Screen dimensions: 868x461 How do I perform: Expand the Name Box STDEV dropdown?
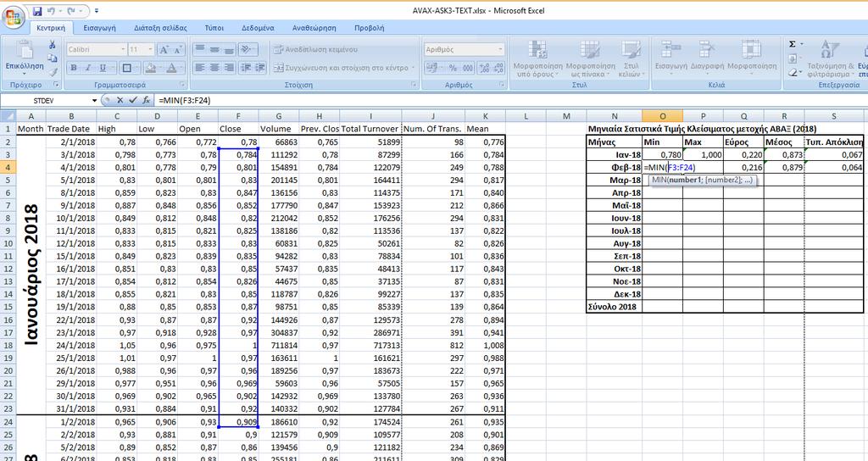tap(95, 101)
